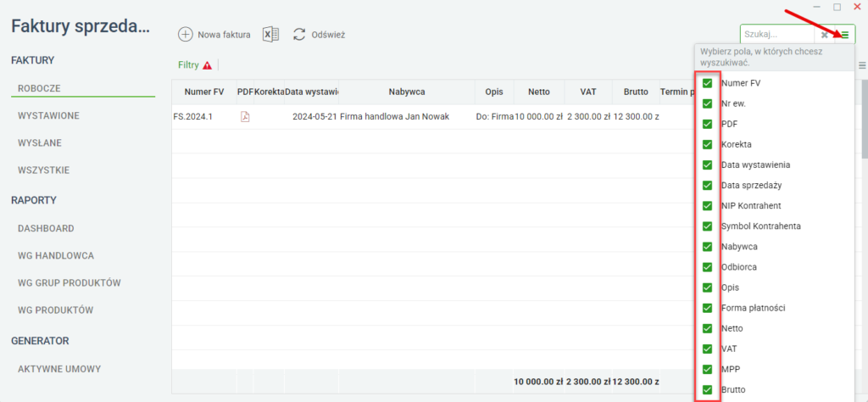
Task: Sort by Data wystawienia column header
Action: 312,92
